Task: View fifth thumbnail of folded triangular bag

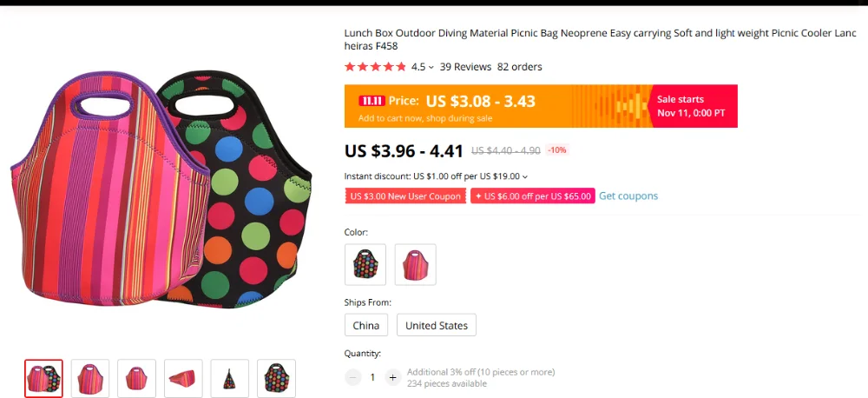Action: (230, 379)
